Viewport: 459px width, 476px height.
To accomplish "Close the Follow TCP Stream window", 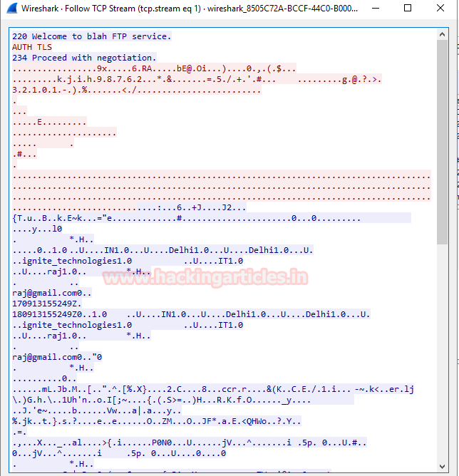I will point(440,9).
